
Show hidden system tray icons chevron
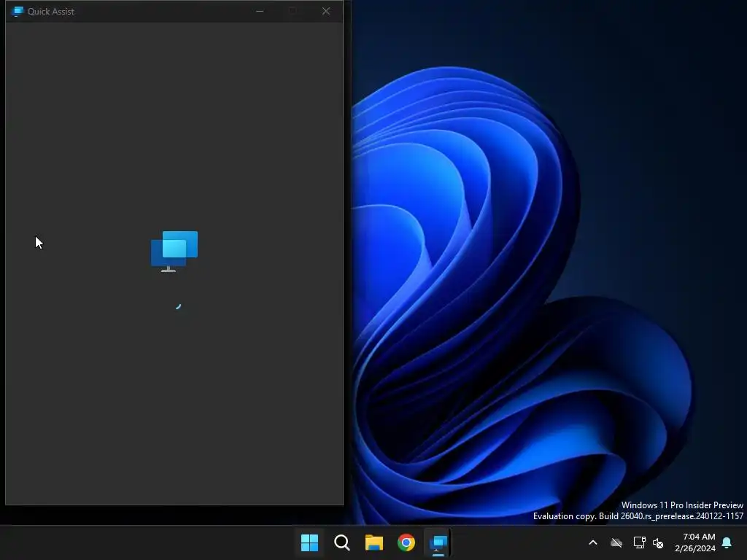pos(593,542)
